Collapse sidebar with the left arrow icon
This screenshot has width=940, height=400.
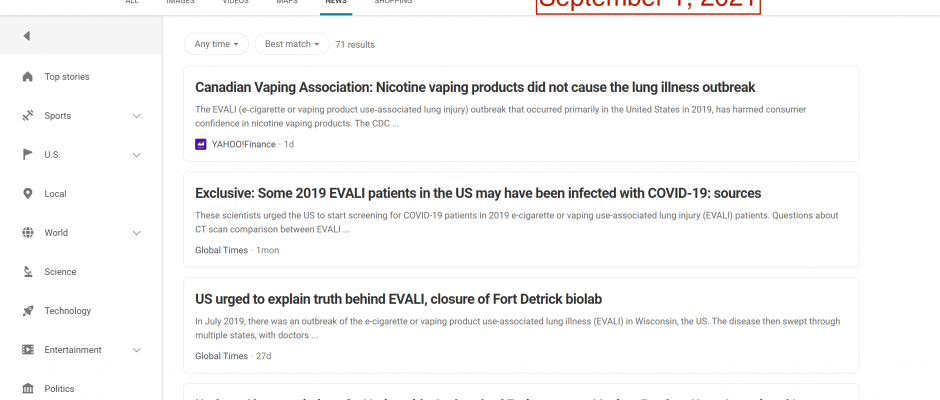pyautogui.click(x=26, y=36)
